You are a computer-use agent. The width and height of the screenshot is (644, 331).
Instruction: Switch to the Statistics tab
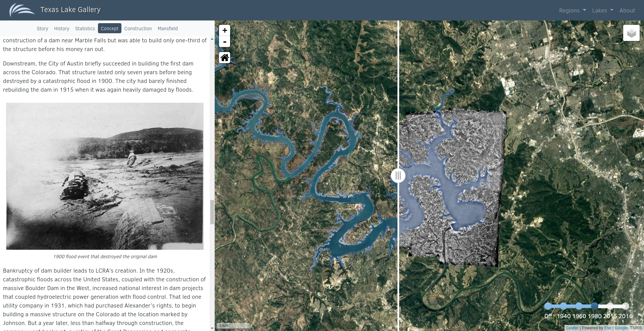(85, 29)
